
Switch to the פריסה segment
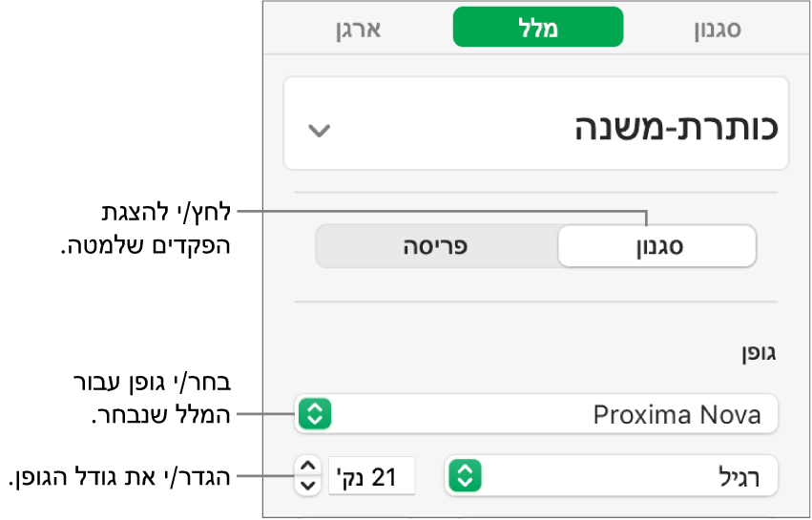point(438,245)
